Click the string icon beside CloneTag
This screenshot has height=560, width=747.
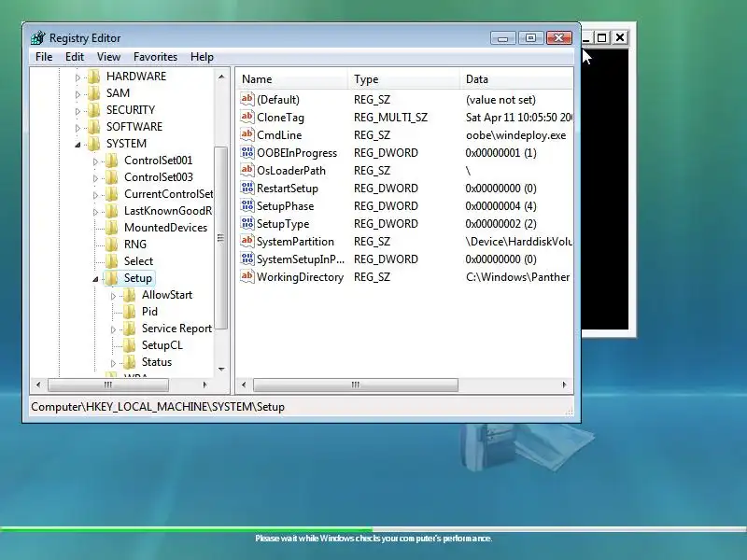pyautogui.click(x=247, y=117)
